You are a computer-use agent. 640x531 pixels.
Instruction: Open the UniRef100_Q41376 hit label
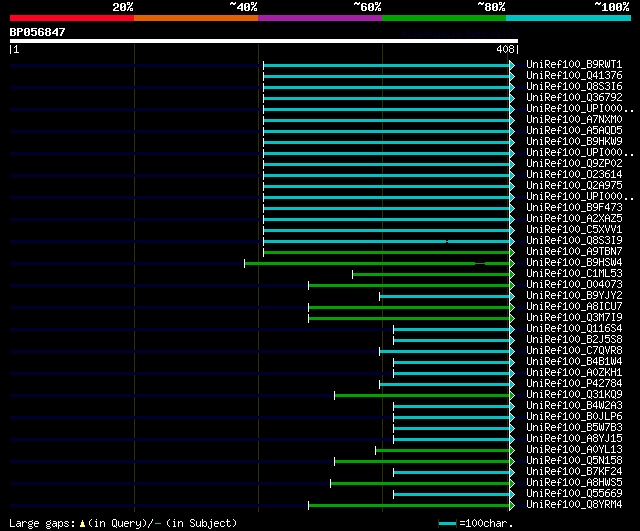(574, 76)
